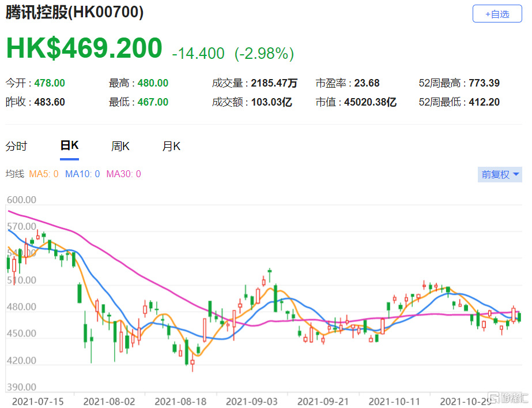Click the 2021-09-21 date axis label
The width and height of the screenshot is (532, 408).
[x=323, y=402]
